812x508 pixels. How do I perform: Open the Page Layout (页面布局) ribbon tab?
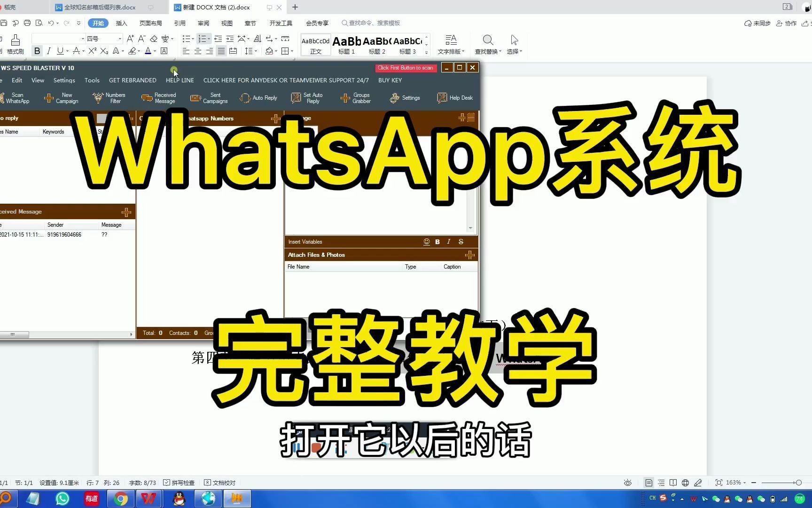pos(150,23)
